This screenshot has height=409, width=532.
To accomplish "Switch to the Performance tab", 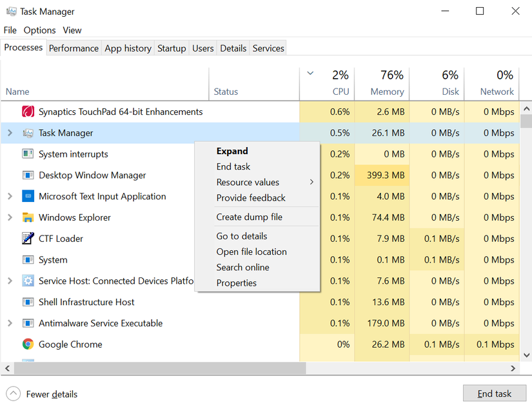I will point(74,48).
